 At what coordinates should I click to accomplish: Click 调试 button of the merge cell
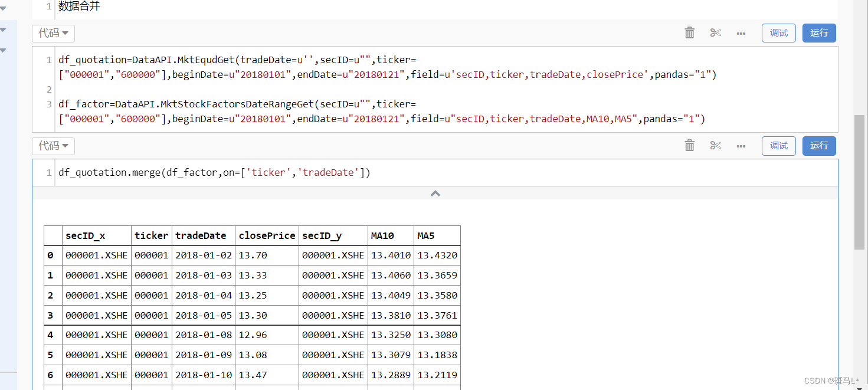(x=779, y=146)
